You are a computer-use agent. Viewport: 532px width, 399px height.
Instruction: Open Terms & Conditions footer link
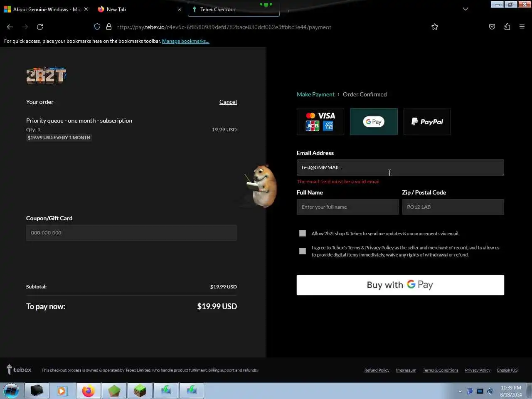[x=441, y=370]
